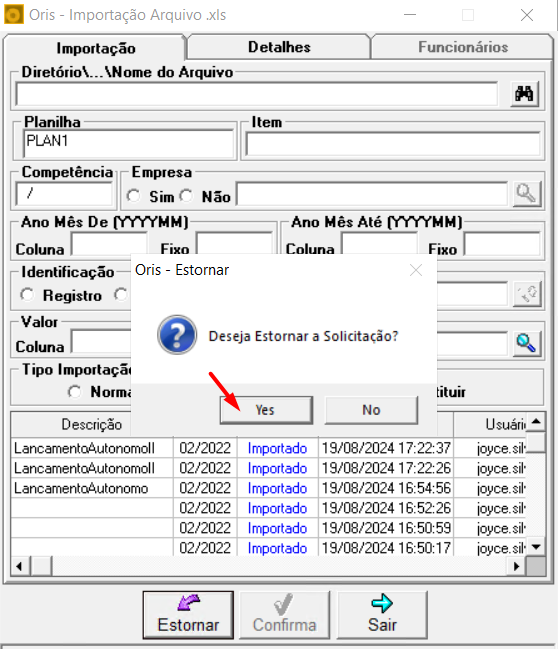Decline with the No button
Viewport: 558px width, 649px height.
[x=371, y=410]
